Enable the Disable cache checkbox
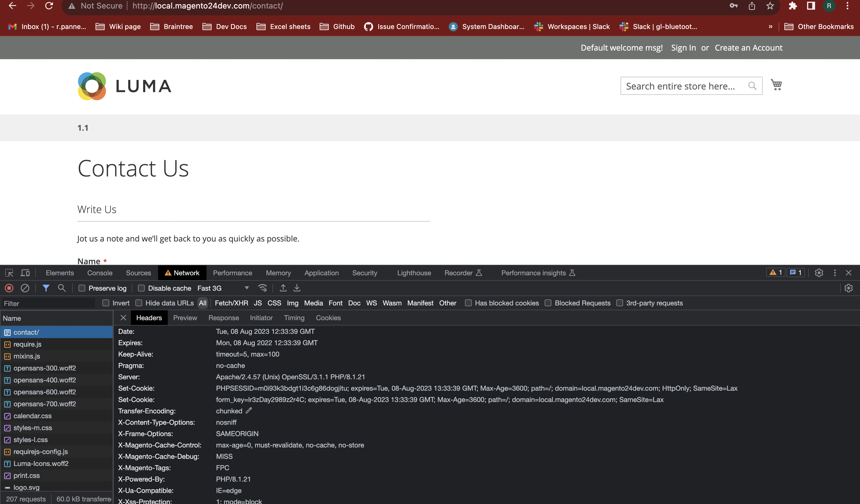 pyautogui.click(x=141, y=288)
